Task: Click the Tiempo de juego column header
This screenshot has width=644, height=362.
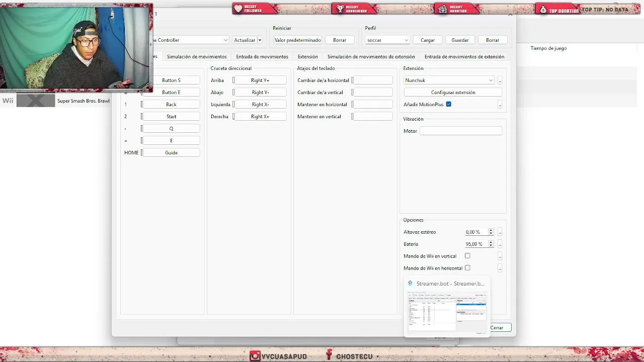Action: [x=548, y=48]
